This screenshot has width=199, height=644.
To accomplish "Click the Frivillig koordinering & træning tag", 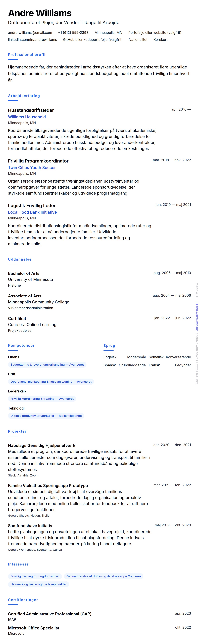I will tap(42, 398).
